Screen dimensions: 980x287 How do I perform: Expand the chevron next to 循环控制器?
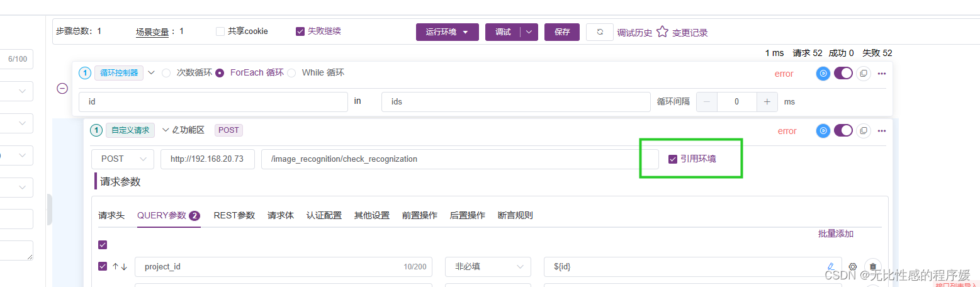click(151, 73)
